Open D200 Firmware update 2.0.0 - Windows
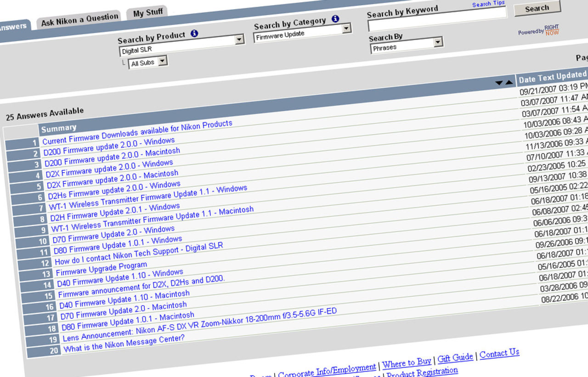 coord(109,146)
